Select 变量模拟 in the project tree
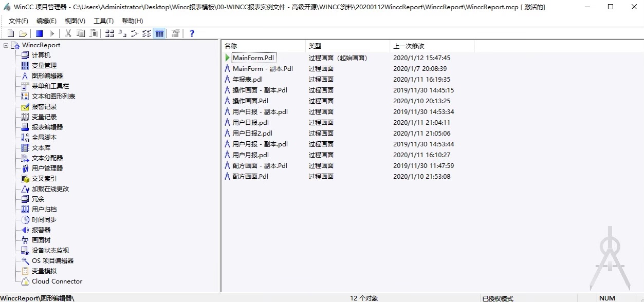The height and width of the screenshot is (302, 644). [x=44, y=271]
